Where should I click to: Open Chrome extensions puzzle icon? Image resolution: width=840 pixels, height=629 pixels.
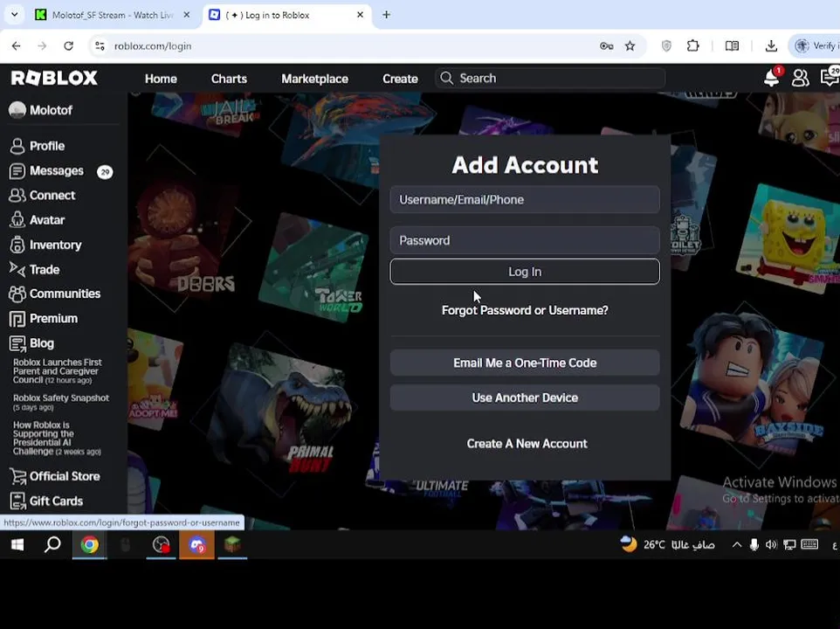(x=692, y=46)
